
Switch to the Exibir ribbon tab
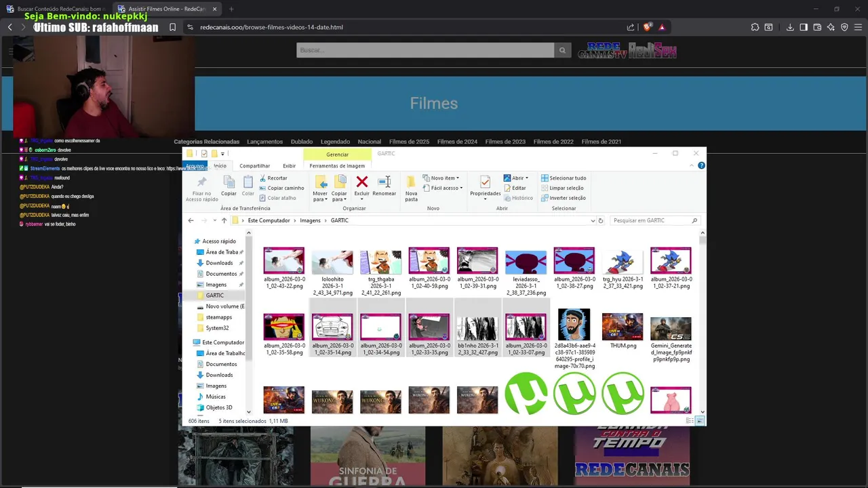coord(290,166)
